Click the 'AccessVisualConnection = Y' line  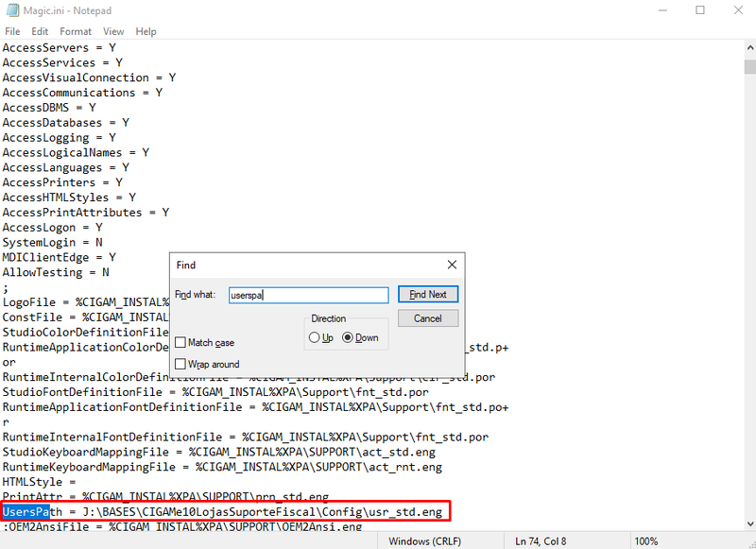[x=89, y=77]
